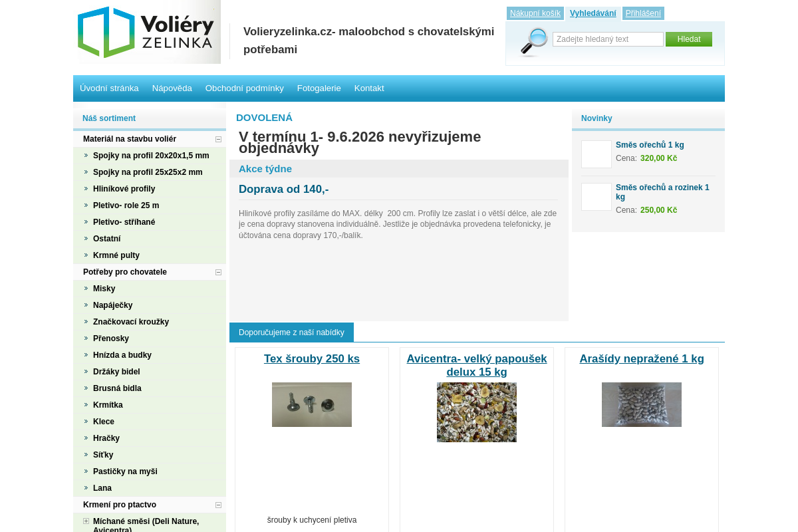
Task: Open the Přihlášení link
Action: [643, 13]
